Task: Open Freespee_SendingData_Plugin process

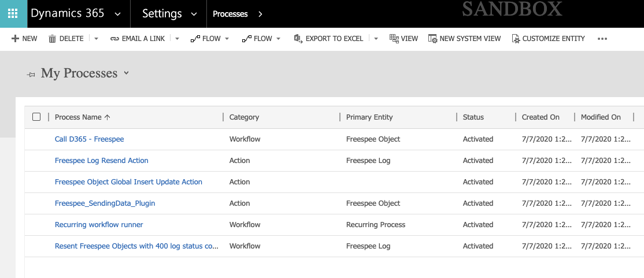Action: tap(105, 203)
